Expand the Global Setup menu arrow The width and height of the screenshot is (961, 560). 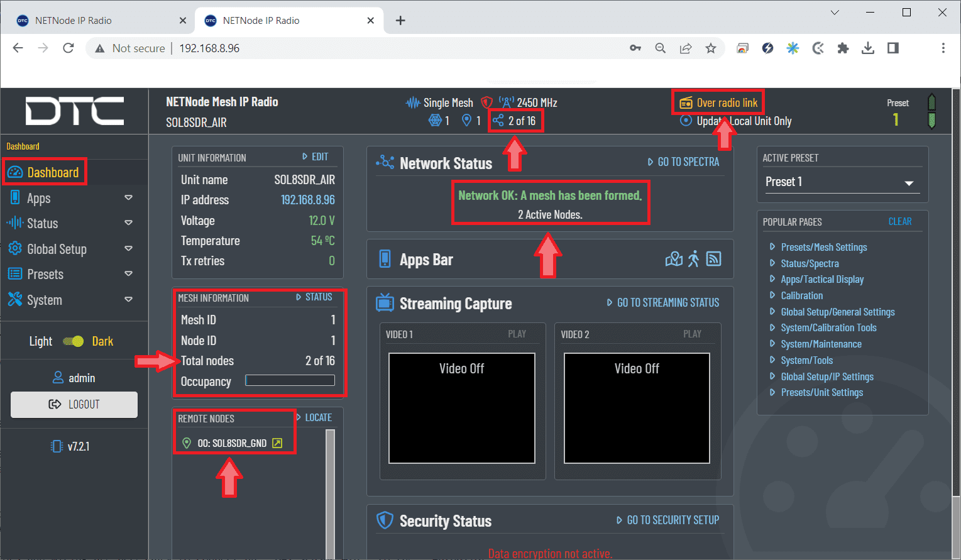pos(128,249)
